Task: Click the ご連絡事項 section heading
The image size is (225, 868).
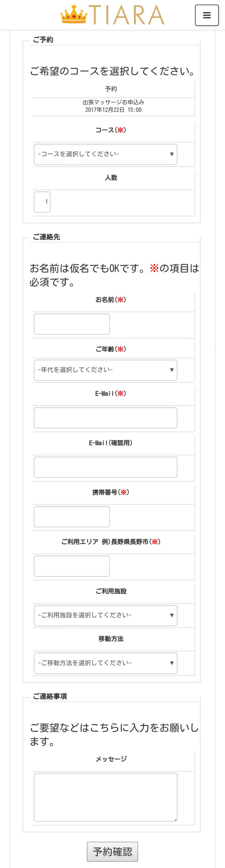Action: [x=50, y=696]
